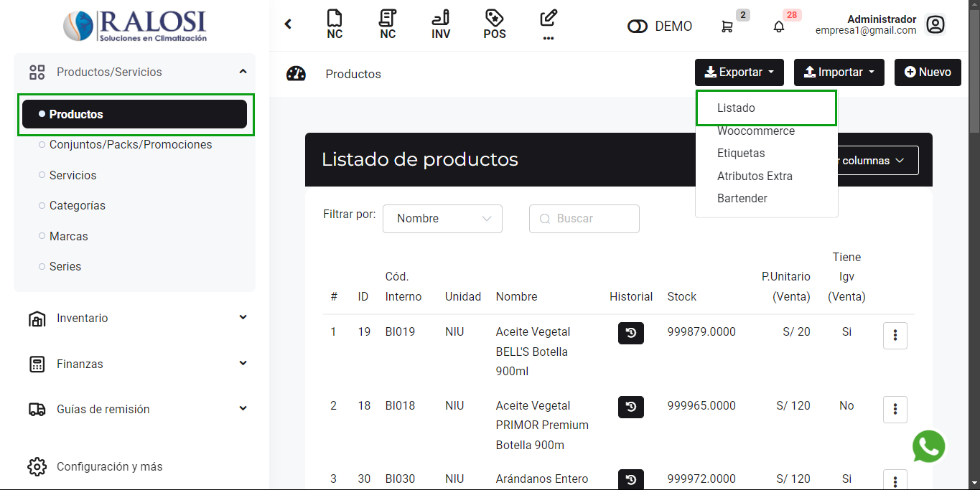This screenshot has width=980, height=490.
Task: Click the Nuevo button
Action: pos(927,72)
